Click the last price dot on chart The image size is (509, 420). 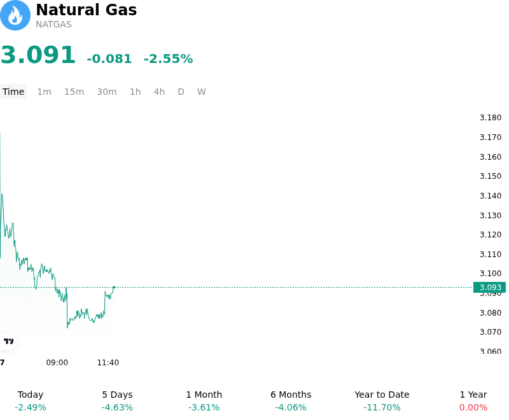[115, 287]
